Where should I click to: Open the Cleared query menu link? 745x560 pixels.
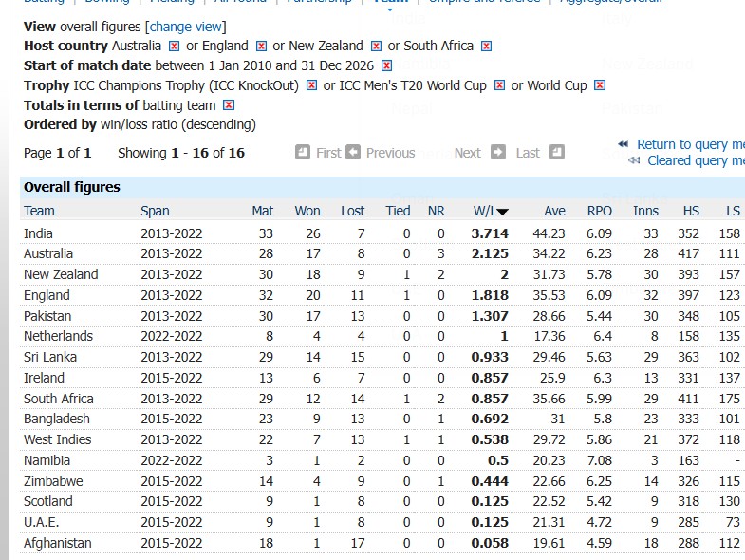pyautogui.click(x=695, y=160)
